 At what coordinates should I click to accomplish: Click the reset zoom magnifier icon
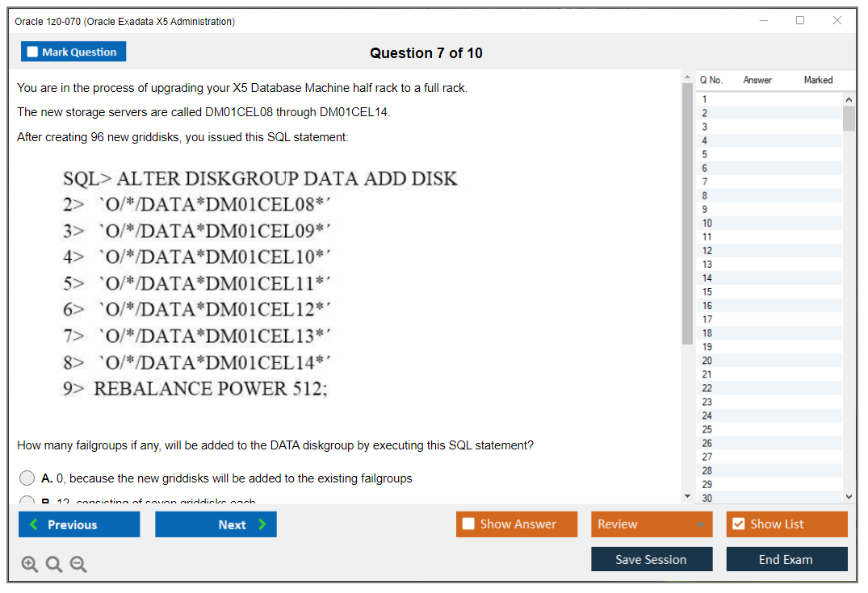click(54, 565)
